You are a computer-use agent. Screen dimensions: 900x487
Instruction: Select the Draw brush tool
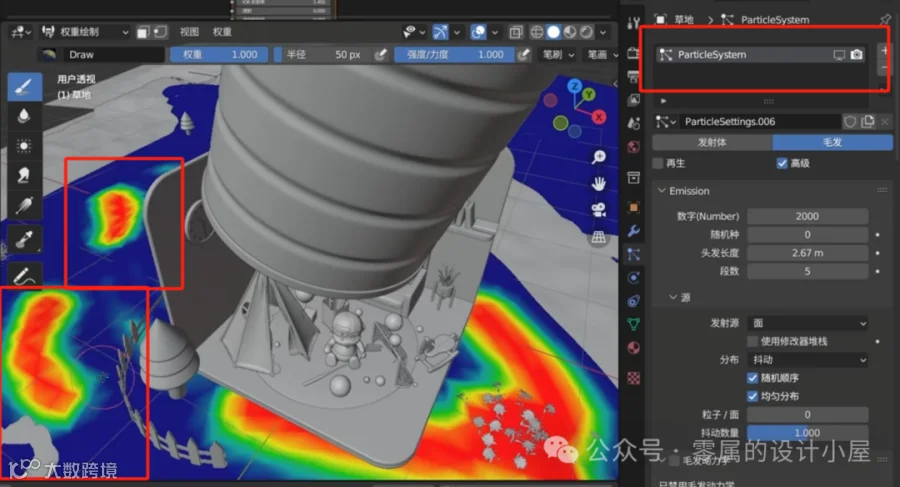(x=24, y=87)
